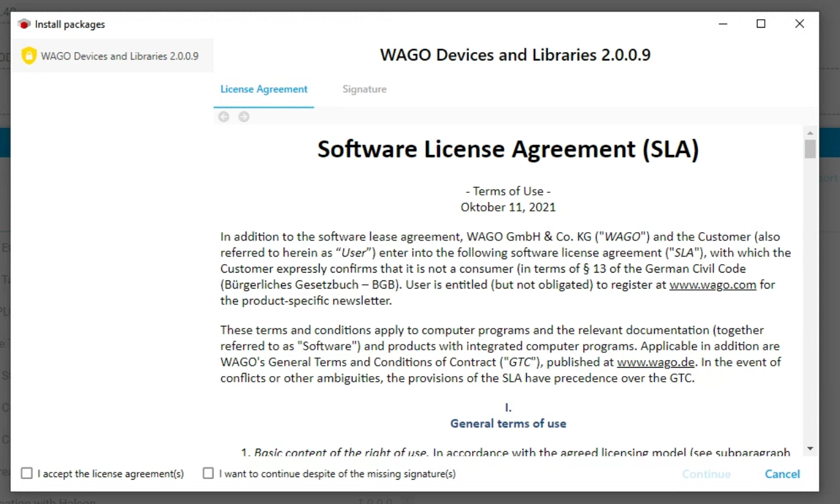The width and height of the screenshot is (840, 504).
Task: Open the www.wago.com hyperlink
Action: click(x=713, y=285)
